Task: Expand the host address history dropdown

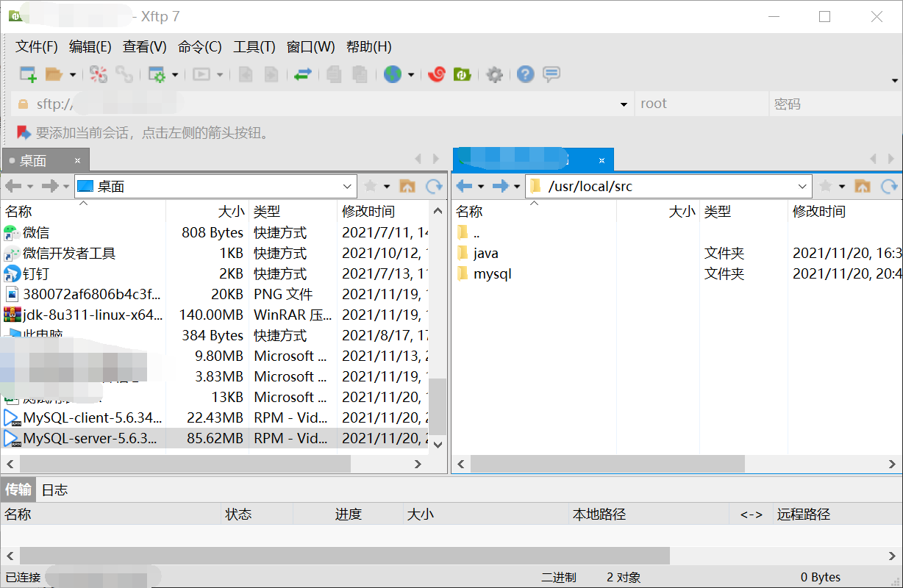Action: click(624, 104)
